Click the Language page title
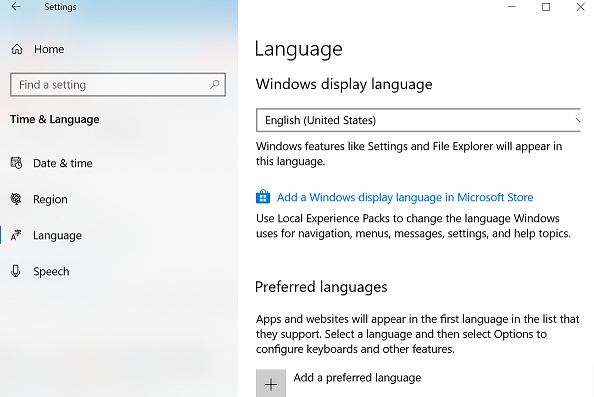This screenshot has width=594, height=397. tap(299, 49)
